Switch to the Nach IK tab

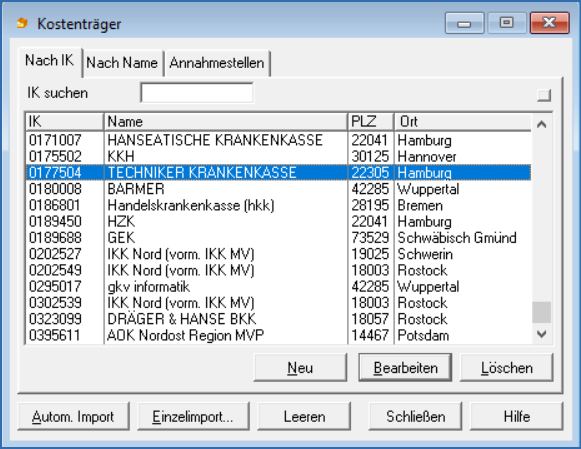[50, 61]
